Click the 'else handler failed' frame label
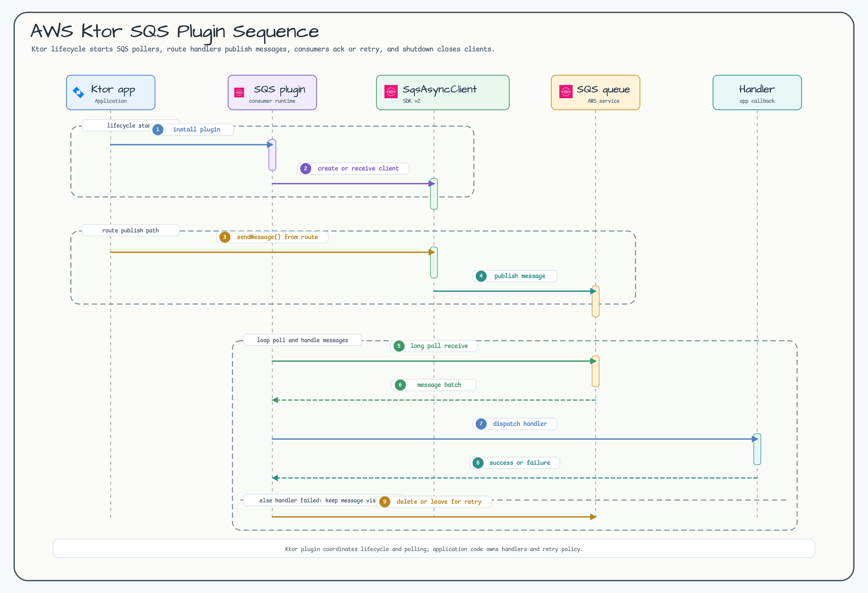This screenshot has width=868, height=593. pyautogui.click(x=310, y=501)
